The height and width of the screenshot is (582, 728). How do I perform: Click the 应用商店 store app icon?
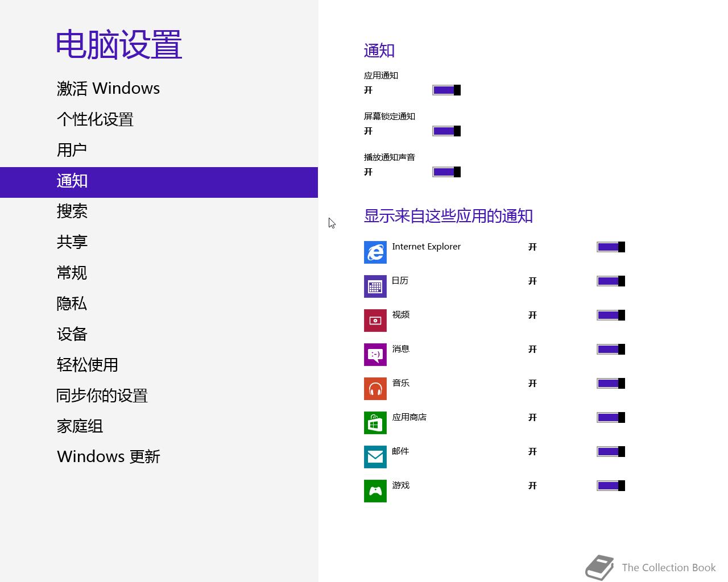click(375, 423)
